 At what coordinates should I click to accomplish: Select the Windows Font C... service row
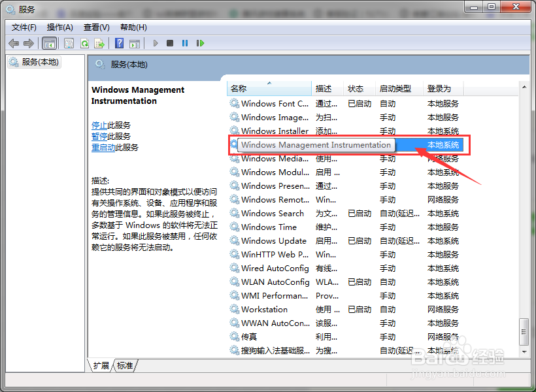[x=344, y=104]
